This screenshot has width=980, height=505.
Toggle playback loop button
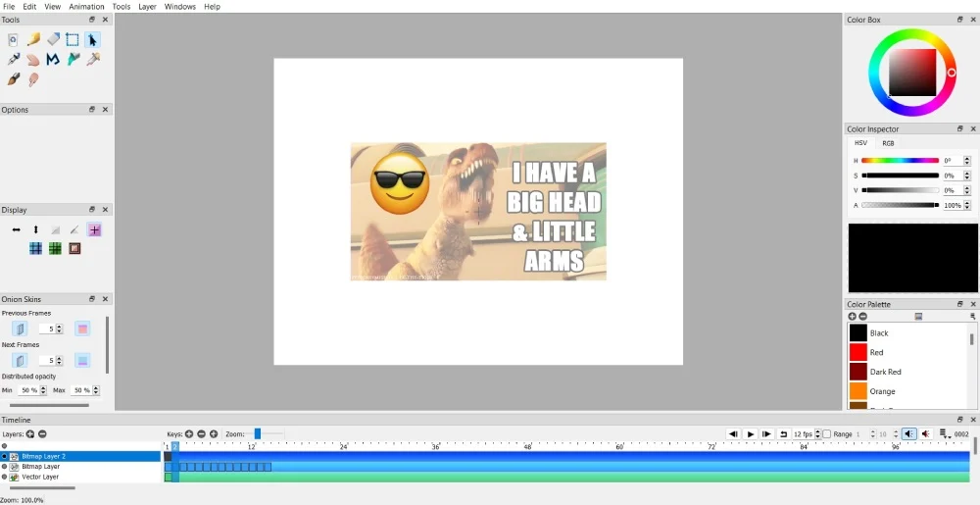783,433
